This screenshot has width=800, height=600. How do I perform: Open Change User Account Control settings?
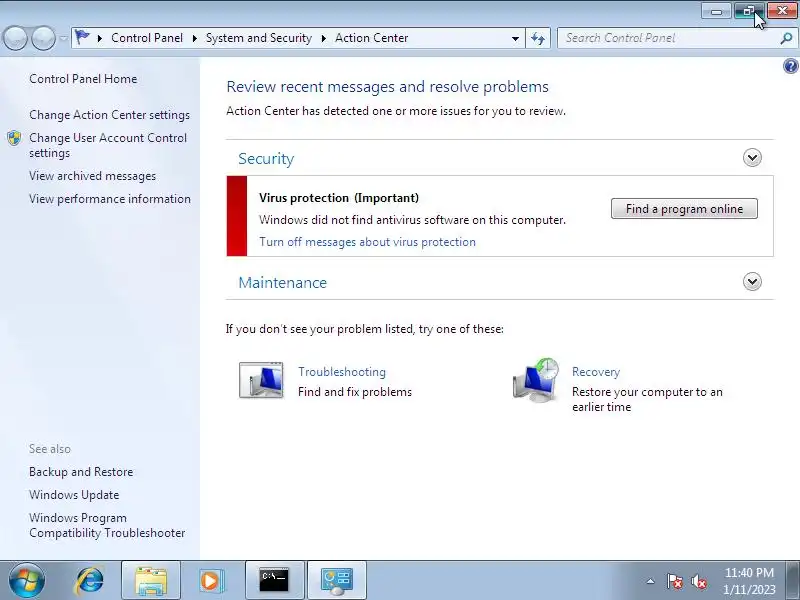coord(108,145)
